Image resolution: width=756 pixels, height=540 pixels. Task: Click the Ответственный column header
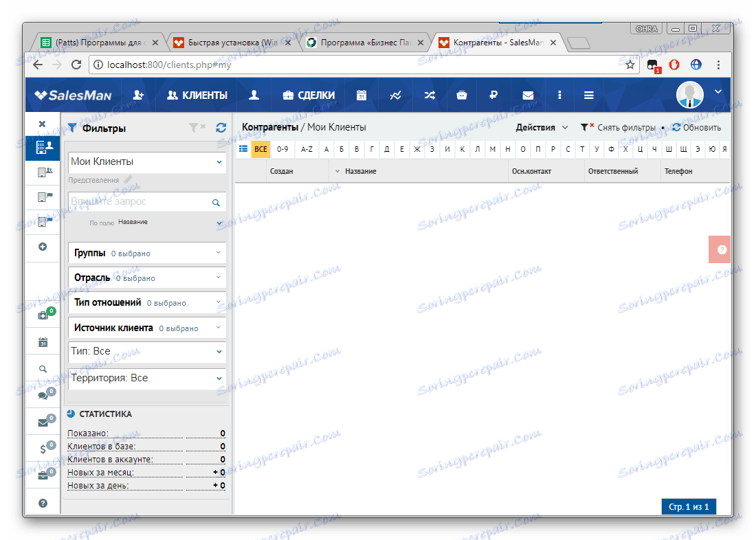(613, 171)
